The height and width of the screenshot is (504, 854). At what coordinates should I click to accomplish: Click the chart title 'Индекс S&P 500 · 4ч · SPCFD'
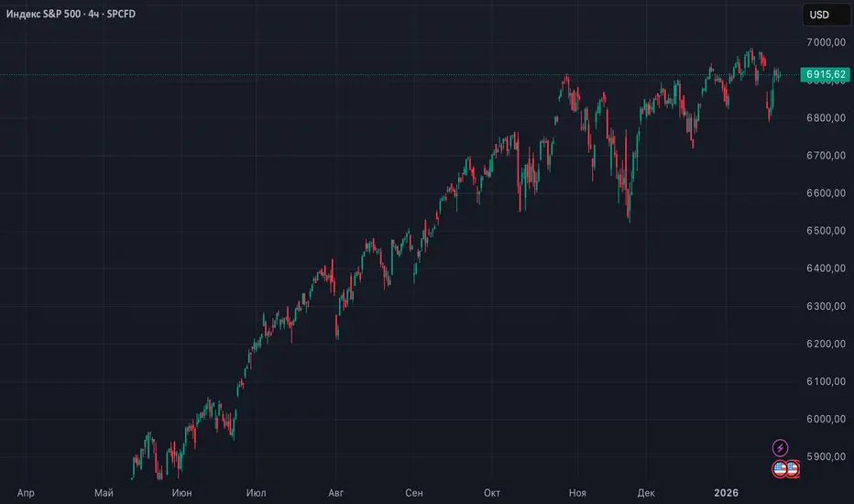[71, 14]
